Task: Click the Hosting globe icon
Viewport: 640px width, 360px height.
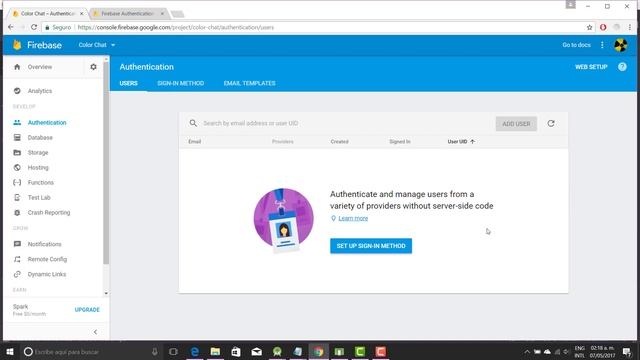Action: click(x=17, y=168)
